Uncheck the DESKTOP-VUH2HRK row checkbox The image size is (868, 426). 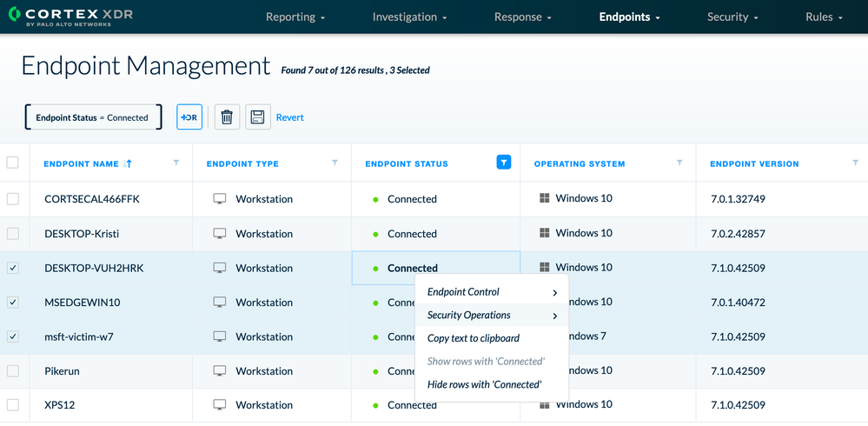[13, 268]
